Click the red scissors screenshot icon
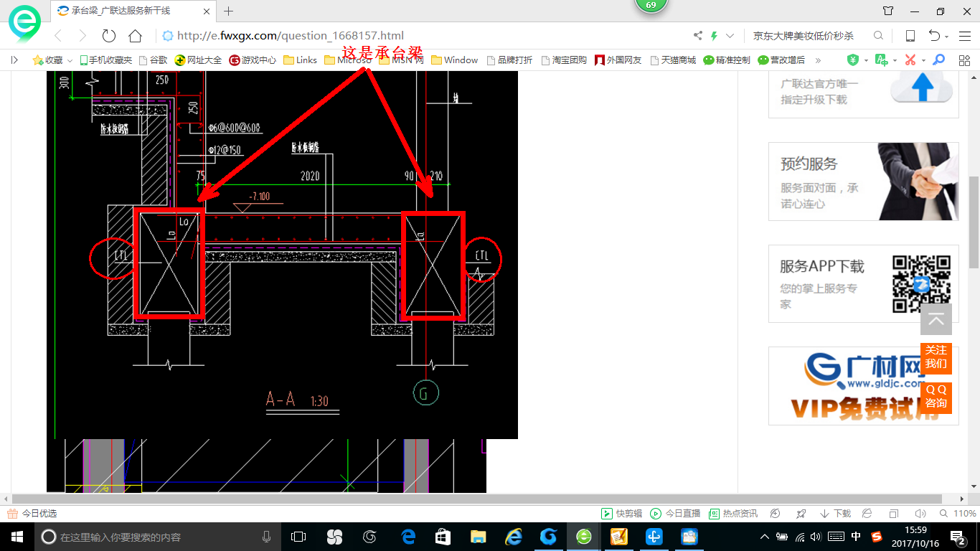The width and height of the screenshot is (980, 551). coord(910,60)
